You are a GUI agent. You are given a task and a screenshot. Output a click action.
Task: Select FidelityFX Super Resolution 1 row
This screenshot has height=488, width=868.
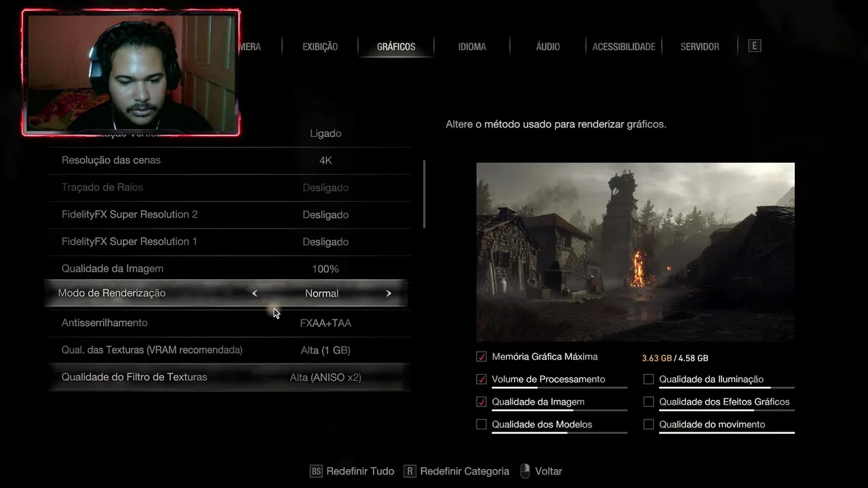pos(229,242)
